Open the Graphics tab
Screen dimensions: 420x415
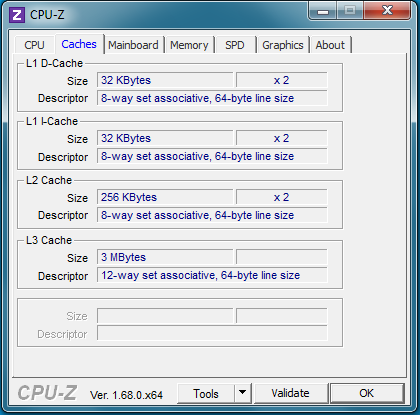point(283,45)
